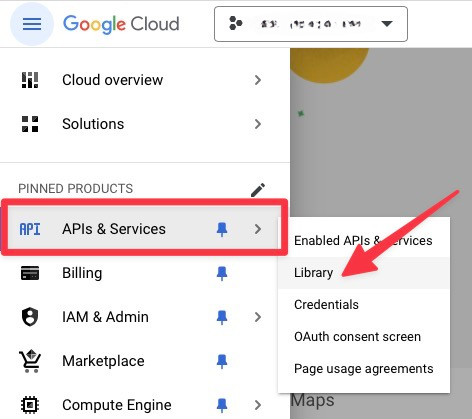472x419 pixels.
Task: Select Enabled APIs & services in submenu
Action: (x=364, y=240)
